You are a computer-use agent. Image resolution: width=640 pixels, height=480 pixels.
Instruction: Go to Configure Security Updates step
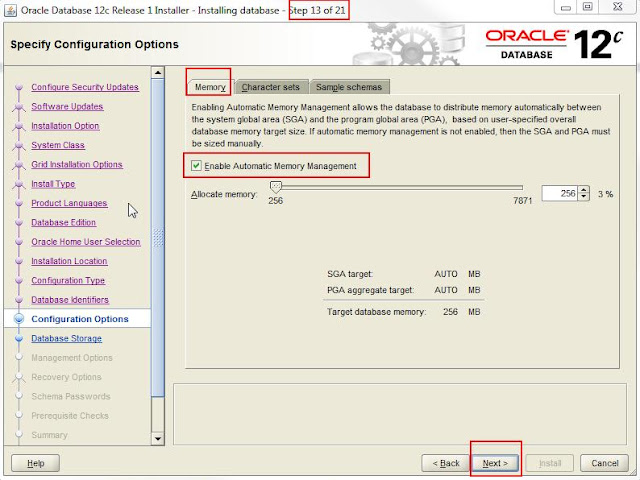(x=85, y=87)
